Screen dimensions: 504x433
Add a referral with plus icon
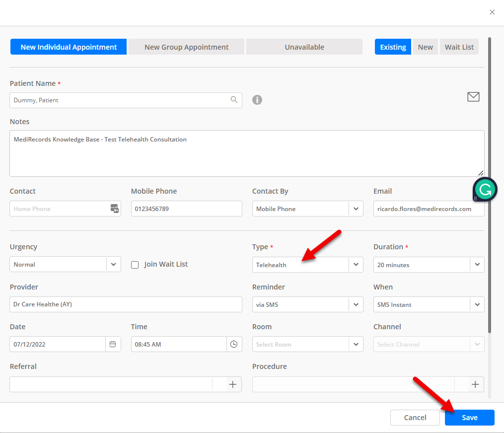[233, 384]
